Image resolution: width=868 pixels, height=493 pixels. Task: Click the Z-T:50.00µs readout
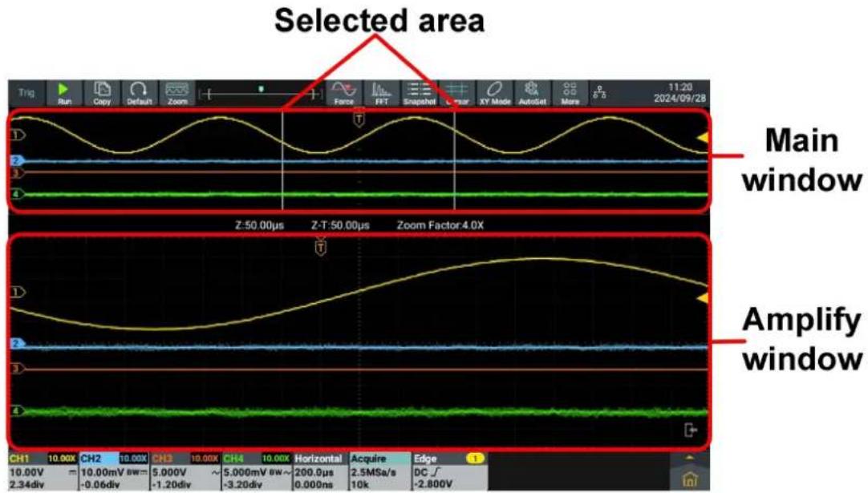[340, 225]
